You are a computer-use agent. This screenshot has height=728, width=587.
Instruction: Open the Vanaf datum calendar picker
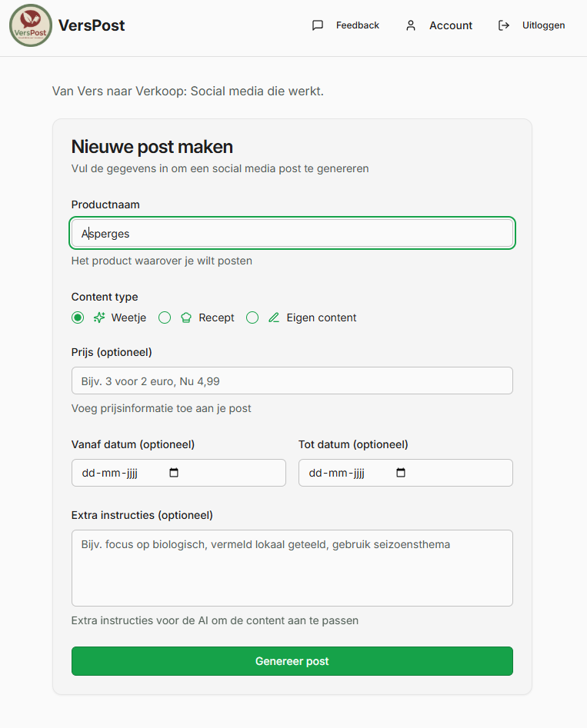click(174, 473)
